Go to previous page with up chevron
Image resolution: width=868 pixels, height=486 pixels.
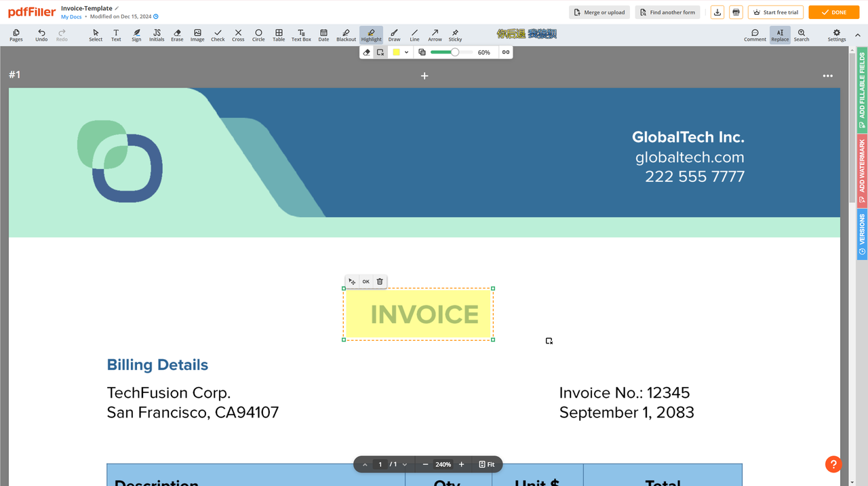coord(365,465)
